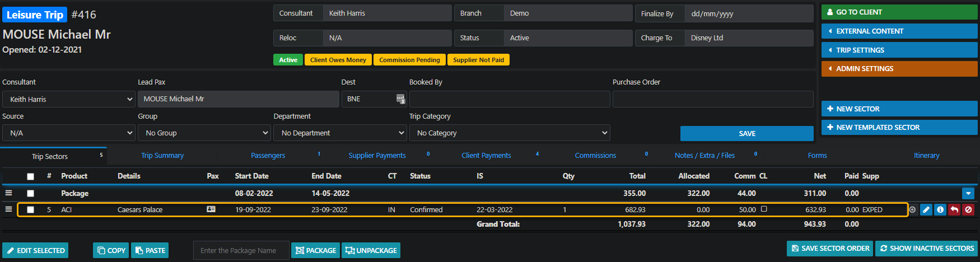Click the Edit Selected button
The height and width of the screenshot is (262, 980).
pos(35,250)
